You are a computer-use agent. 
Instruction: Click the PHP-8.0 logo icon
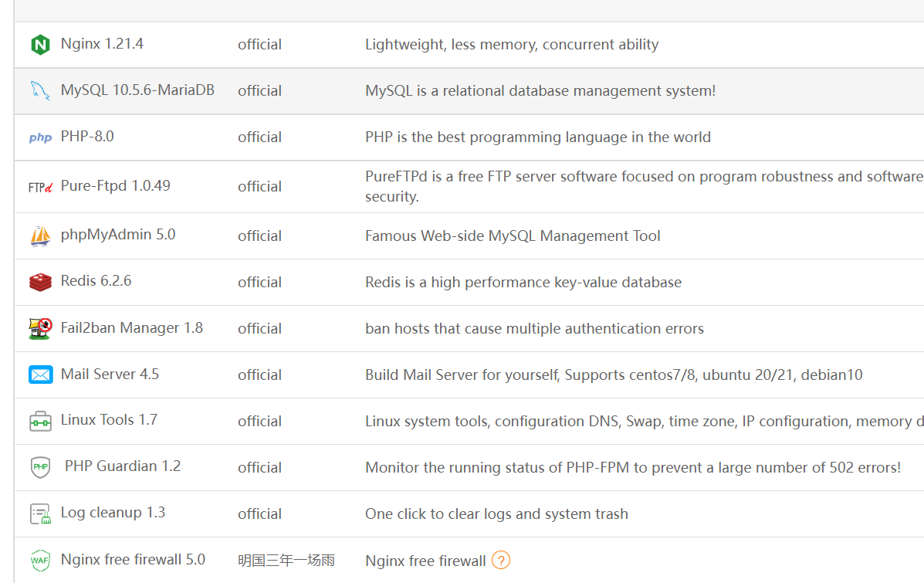click(x=40, y=137)
